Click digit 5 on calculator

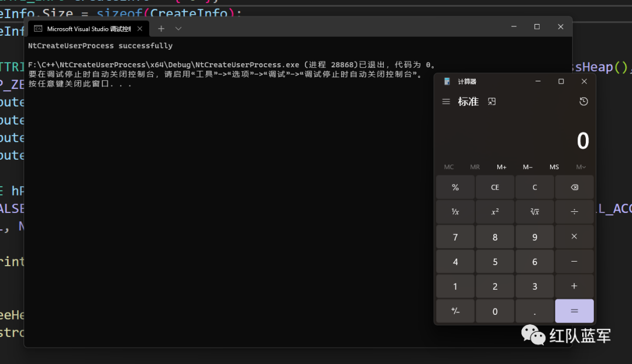pyautogui.click(x=495, y=262)
